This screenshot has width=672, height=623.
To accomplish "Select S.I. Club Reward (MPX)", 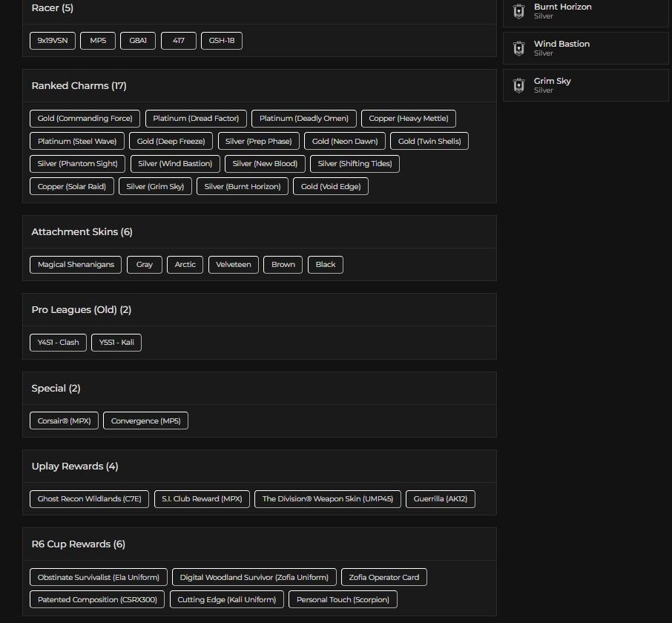I will [x=202, y=499].
